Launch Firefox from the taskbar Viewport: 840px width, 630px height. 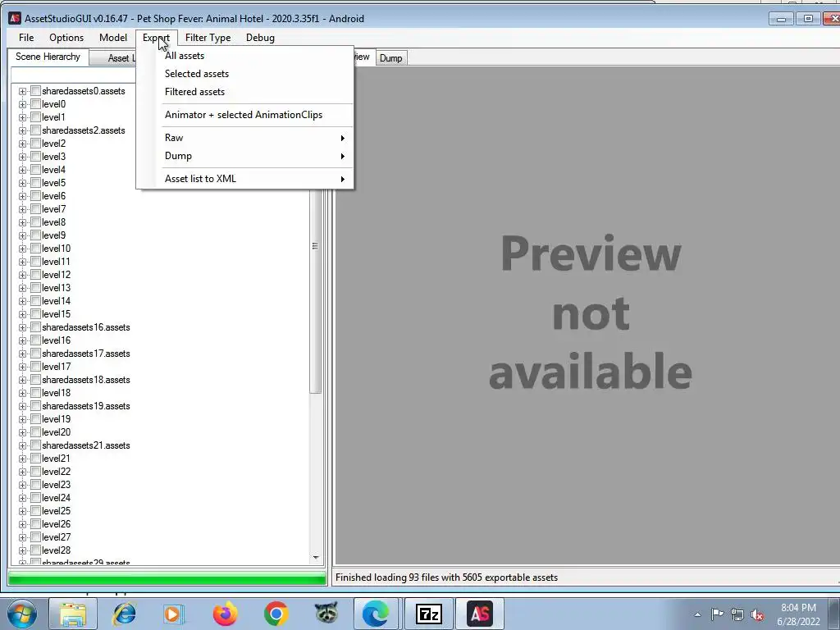[225, 614]
